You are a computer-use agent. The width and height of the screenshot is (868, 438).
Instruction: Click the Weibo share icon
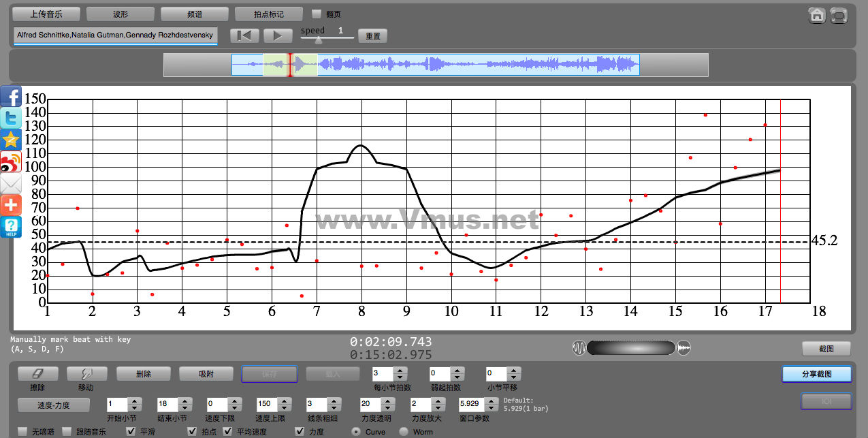click(x=11, y=162)
